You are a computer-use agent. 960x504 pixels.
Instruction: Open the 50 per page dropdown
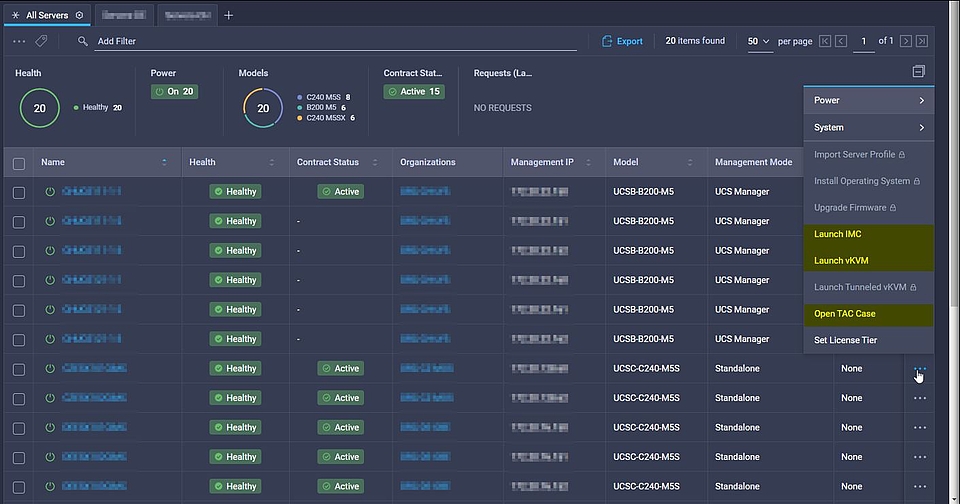759,41
